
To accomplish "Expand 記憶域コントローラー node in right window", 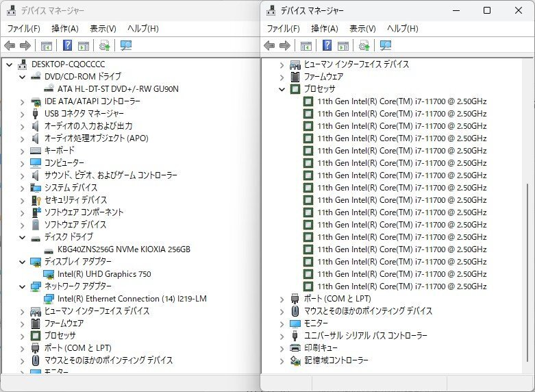I will click(x=282, y=360).
